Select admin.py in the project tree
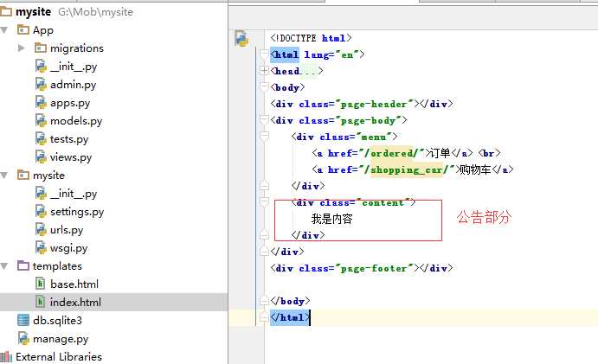 74,85
